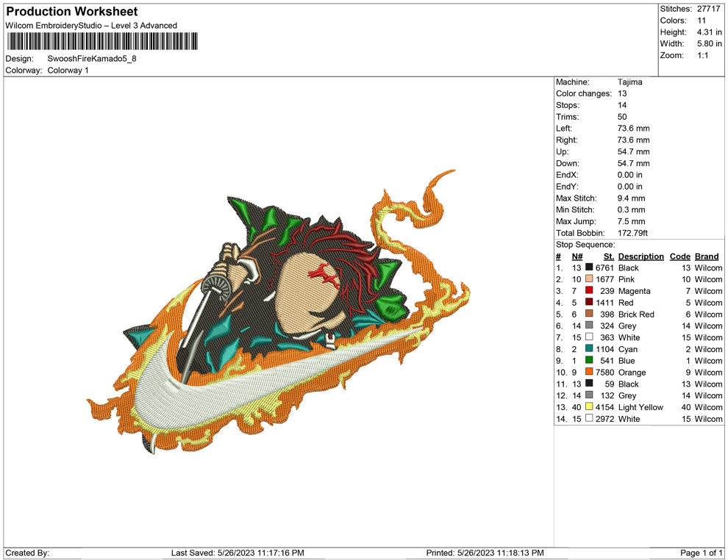The width and height of the screenshot is (728, 560).
Task: Click the 'N#' column header
Action: (x=577, y=256)
